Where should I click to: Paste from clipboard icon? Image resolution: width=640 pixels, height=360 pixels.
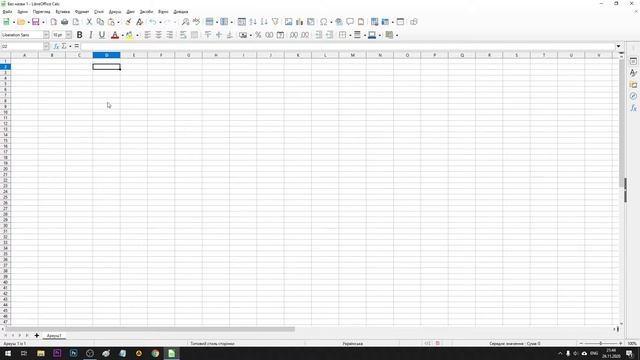[111, 22]
